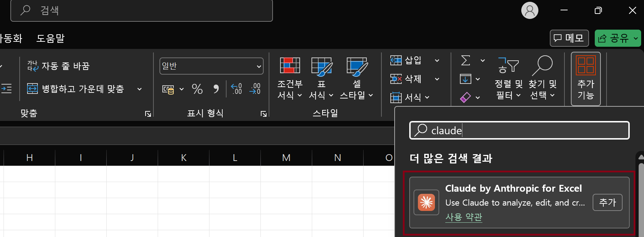Click the 더 많은 검색 결과 heading

tap(451, 158)
